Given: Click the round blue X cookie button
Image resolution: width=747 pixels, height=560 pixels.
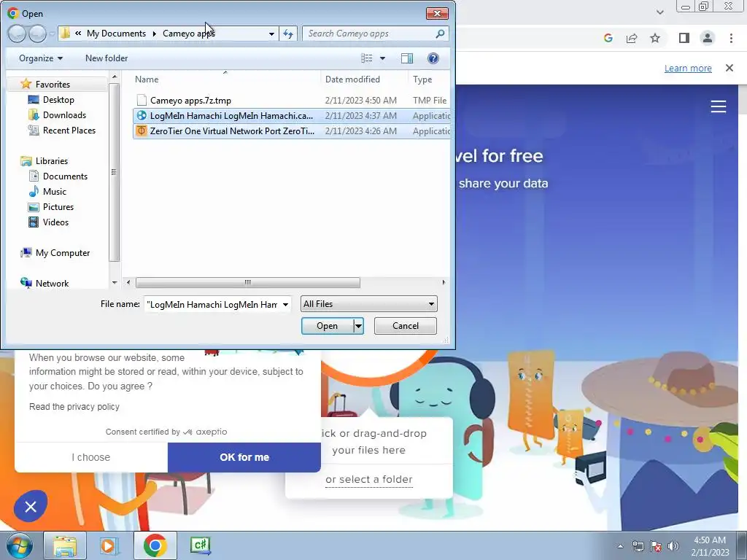Looking at the screenshot, I should [x=31, y=506].
